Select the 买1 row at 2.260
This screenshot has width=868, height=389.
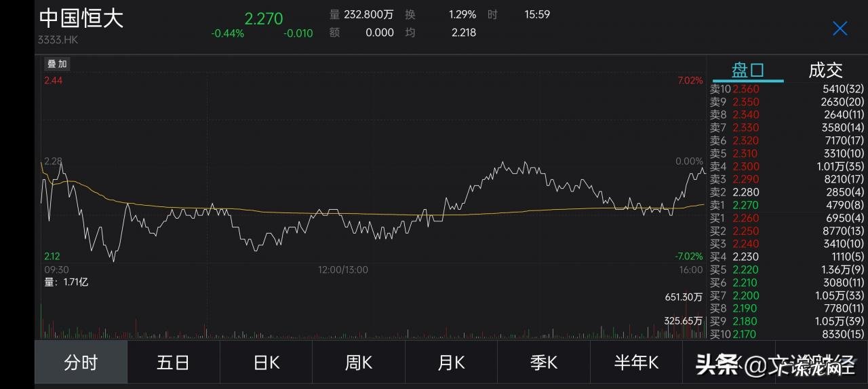(x=787, y=218)
